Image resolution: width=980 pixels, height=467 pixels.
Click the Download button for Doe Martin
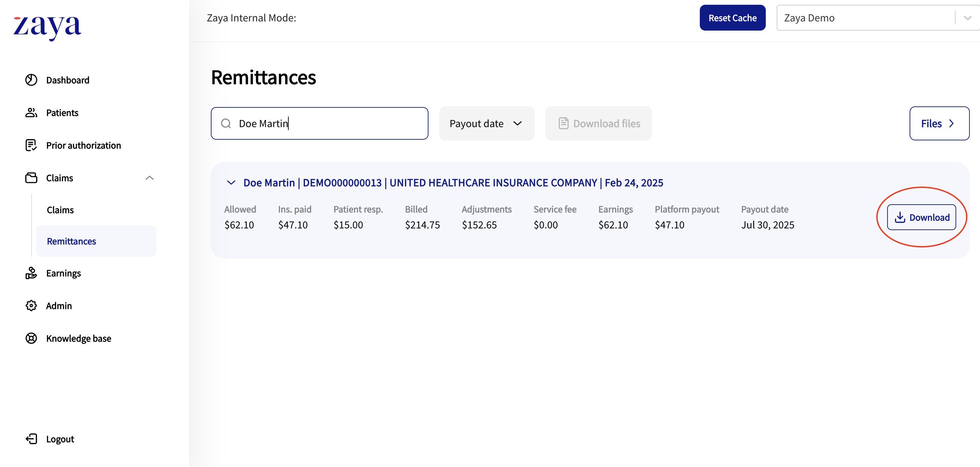921,217
